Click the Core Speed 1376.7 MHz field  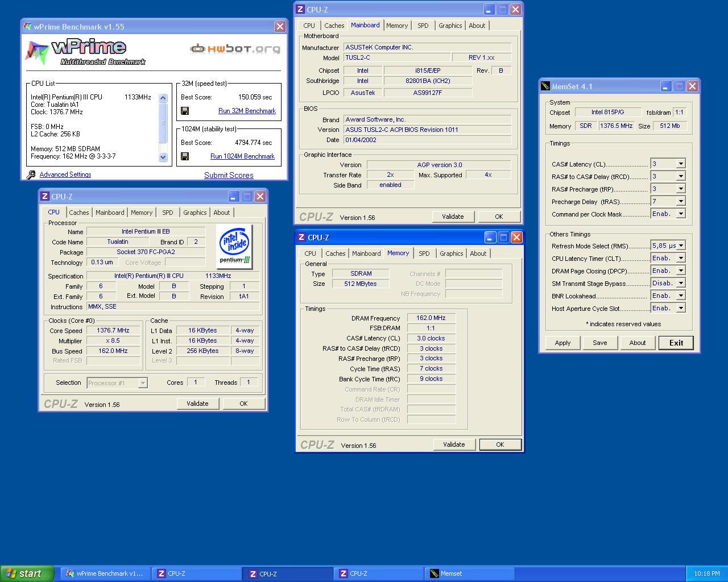[x=113, y=330]
